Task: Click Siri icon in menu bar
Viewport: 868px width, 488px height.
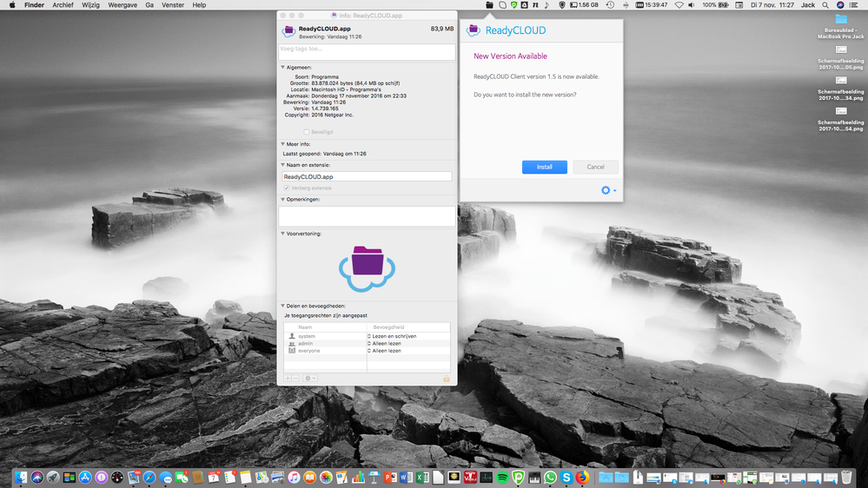Action: pos(840,5)
